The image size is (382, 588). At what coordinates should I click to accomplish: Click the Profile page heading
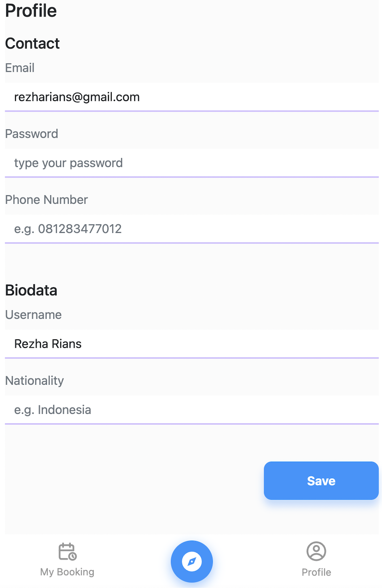tap(31, 11)
